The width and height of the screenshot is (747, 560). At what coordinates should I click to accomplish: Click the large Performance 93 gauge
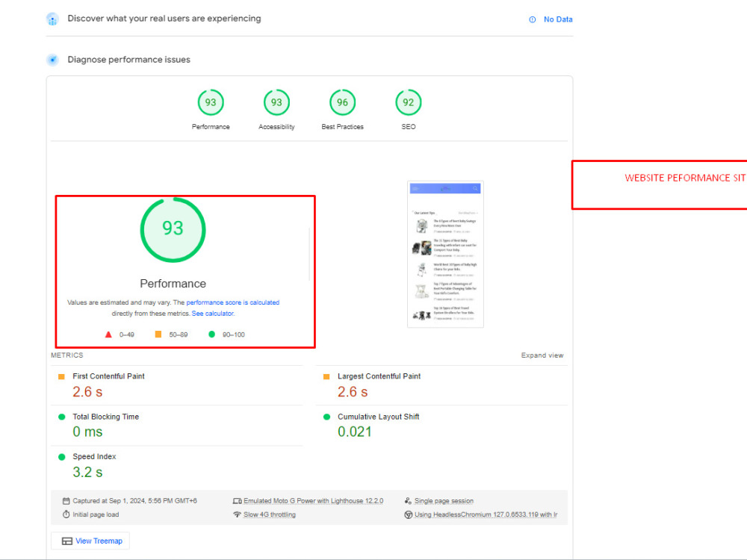[x=173, y=229]
